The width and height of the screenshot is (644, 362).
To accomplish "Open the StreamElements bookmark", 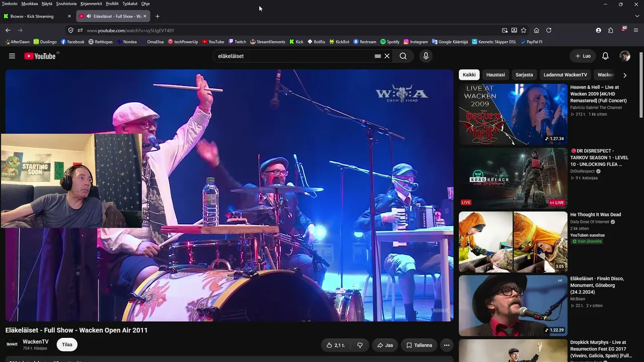I will point(268,42).
